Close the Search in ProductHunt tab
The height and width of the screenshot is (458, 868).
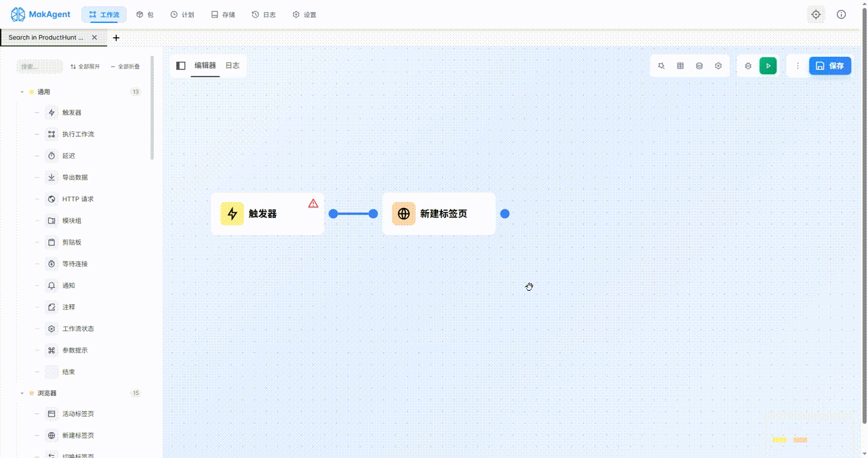94,38
